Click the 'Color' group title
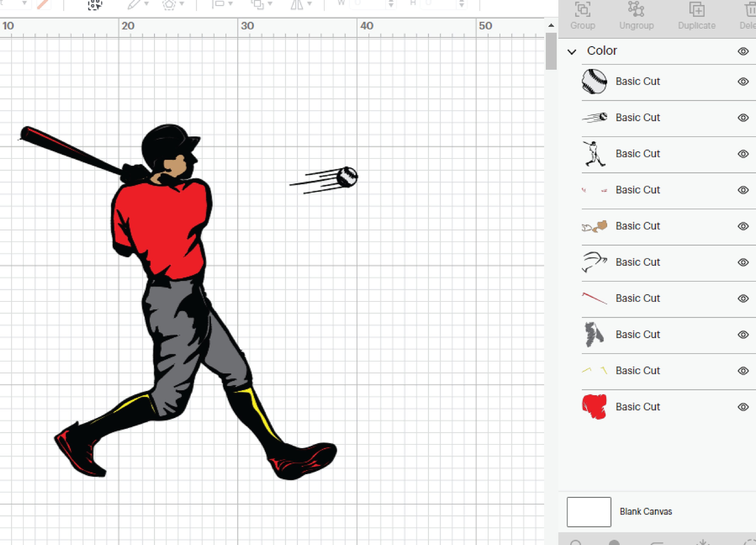The height and width of the screenshot is (545, 756). pos(602,51)
